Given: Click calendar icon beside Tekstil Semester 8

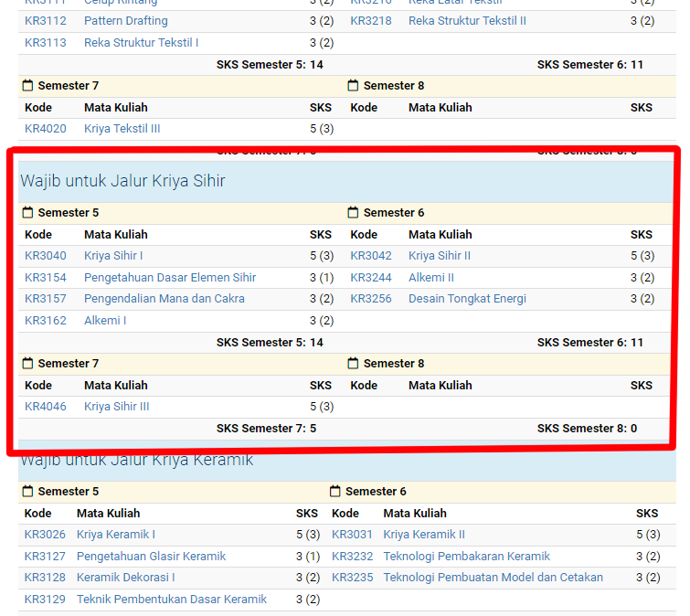Looking at the screenshot, I should point(353,85).
